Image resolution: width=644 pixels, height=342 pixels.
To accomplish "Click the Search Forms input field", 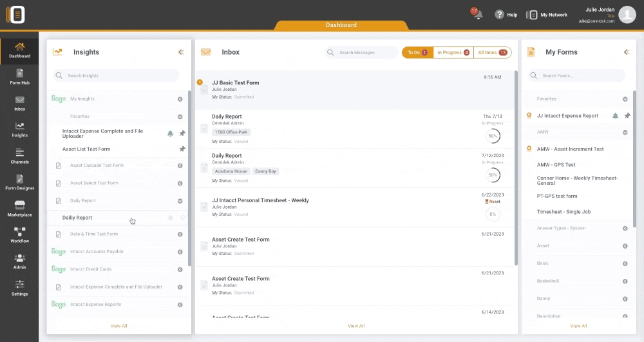I will pyautogui.click(x=576, y=76).
